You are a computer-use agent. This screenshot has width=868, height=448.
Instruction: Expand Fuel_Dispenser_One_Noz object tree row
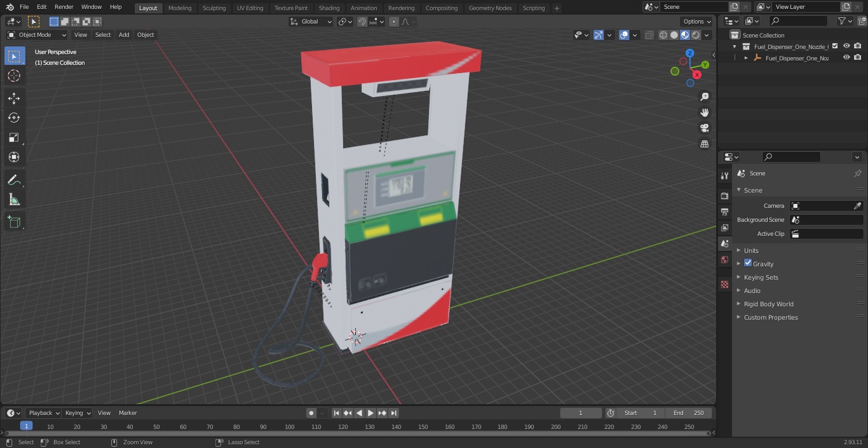coord(746,58)
